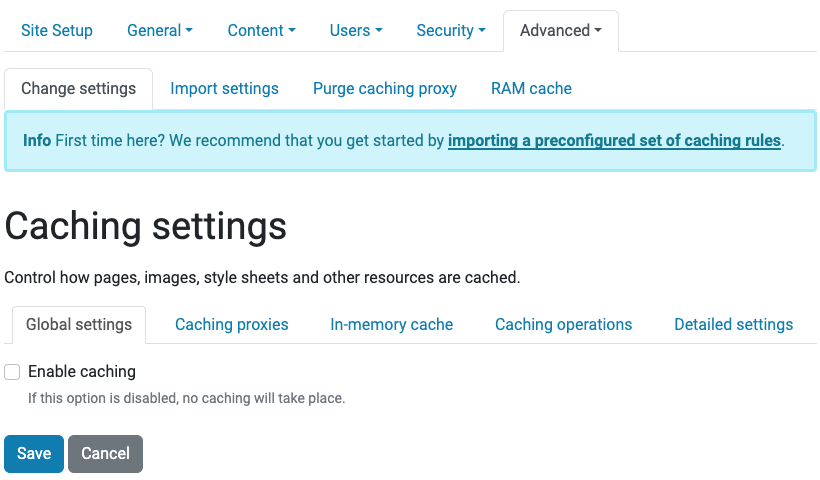Image resolution: width=820 pixels, height=480 pixels.
Task: Open the RAM cache tab
Action: 531,88
